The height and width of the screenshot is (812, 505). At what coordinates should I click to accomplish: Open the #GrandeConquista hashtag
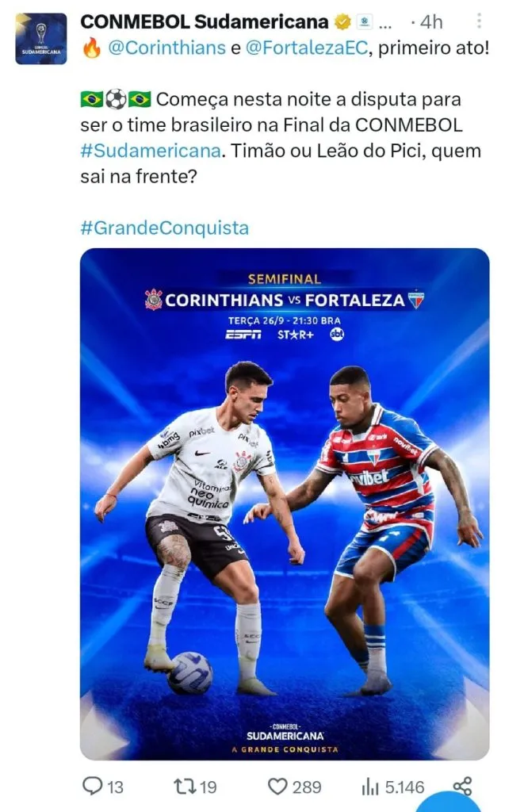pos(165,228)
